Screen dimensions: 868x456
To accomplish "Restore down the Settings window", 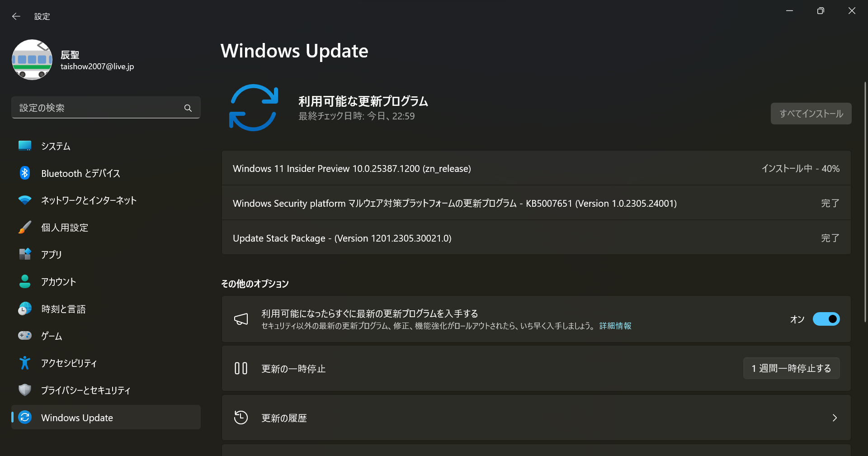I will [x=821, y=11].
